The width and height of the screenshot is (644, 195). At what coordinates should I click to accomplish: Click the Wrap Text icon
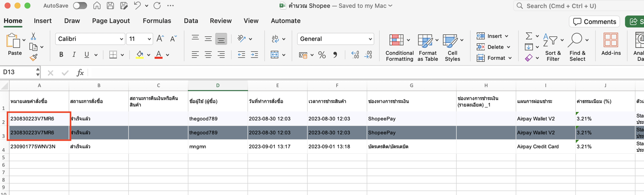[275, 39]
